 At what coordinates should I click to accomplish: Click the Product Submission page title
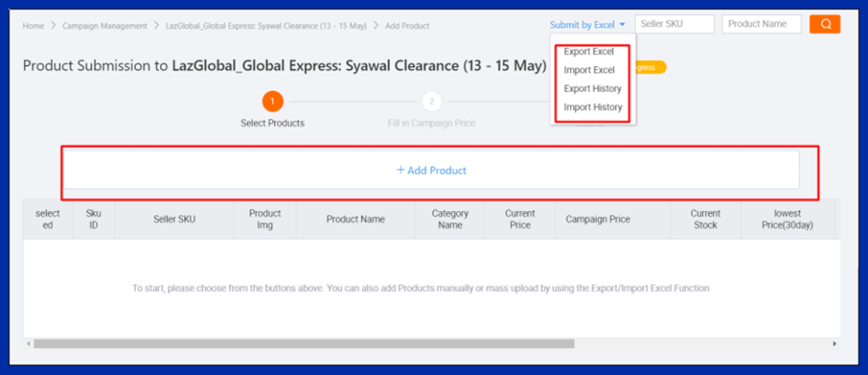pos(285,66)
